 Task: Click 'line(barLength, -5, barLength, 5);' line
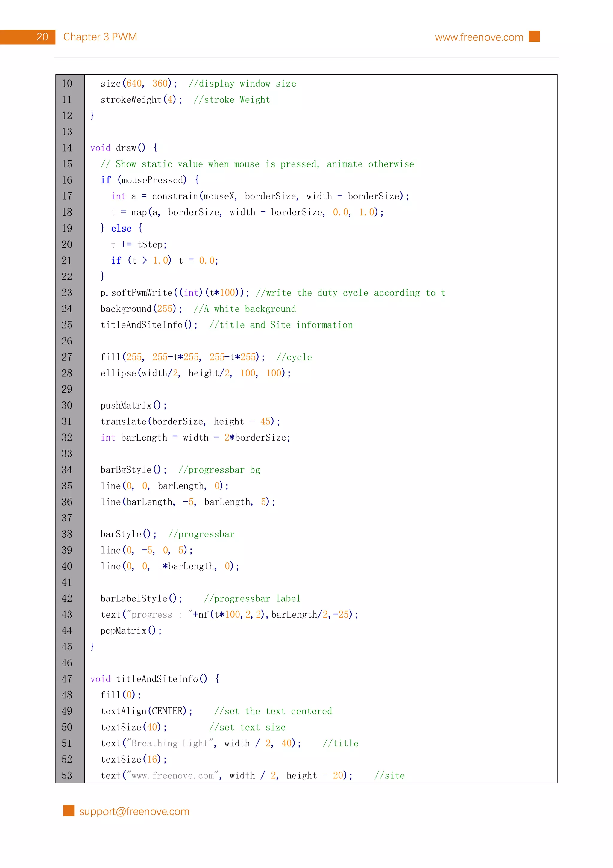point(188,502)
